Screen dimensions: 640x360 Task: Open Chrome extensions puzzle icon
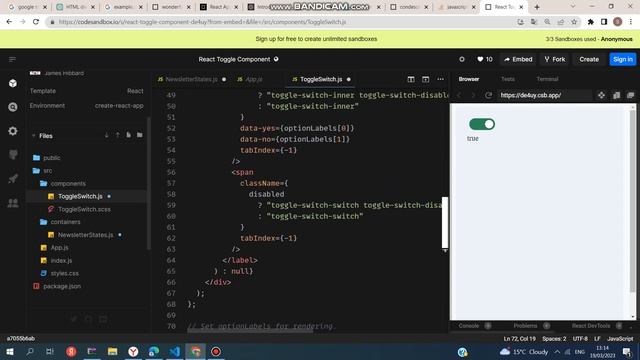coord(591,22)
